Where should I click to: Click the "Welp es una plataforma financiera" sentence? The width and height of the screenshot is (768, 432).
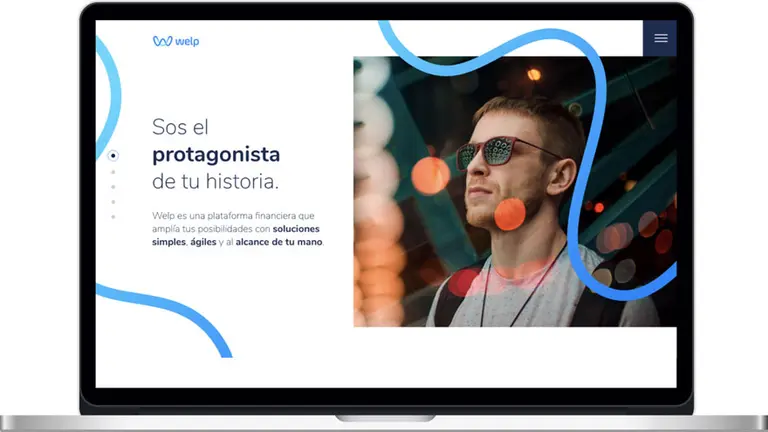coord(232,215)
